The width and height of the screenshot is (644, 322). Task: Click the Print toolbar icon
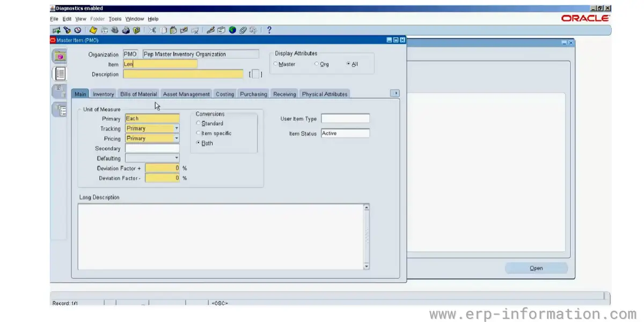126,30
